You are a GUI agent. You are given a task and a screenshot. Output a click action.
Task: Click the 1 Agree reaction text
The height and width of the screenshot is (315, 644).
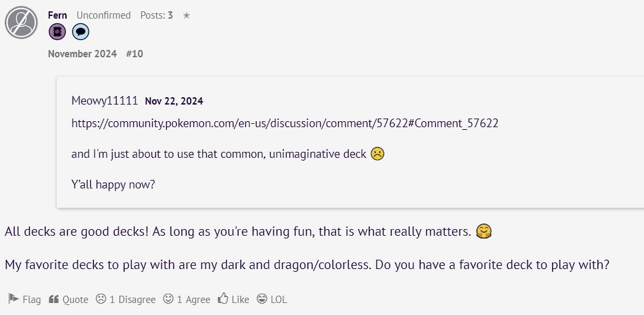tap(193, 300)
